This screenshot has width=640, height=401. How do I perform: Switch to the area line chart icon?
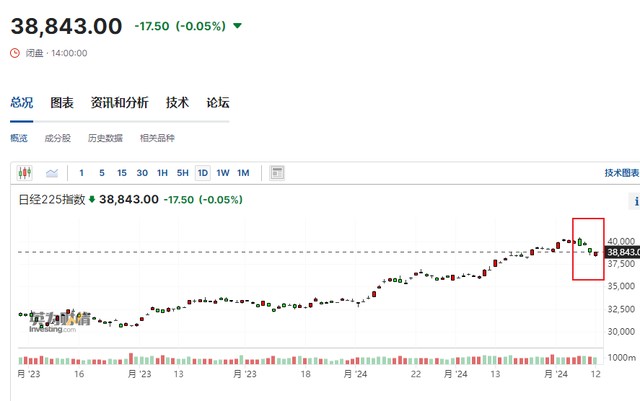[x=52, y=173]
